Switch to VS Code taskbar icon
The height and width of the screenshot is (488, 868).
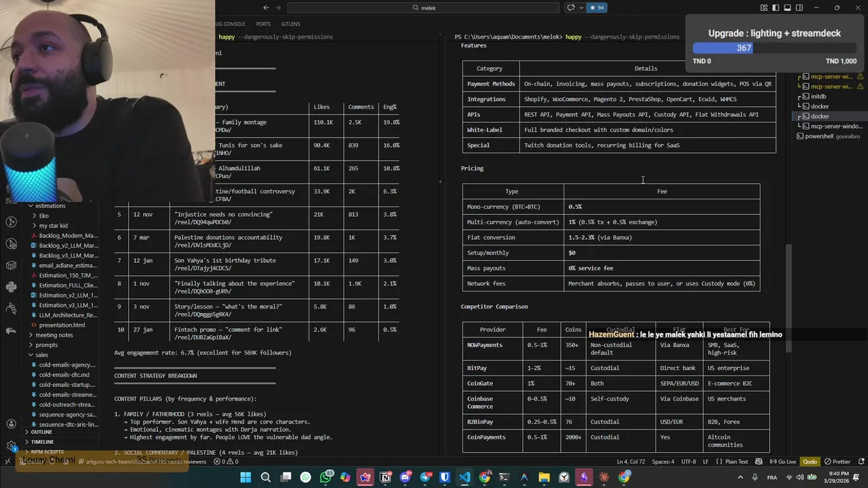tap(465, 477)
